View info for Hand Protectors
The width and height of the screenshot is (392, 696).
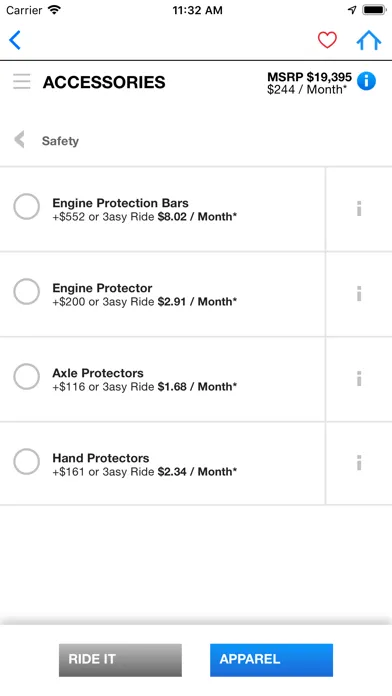pyautogui.click(x=359, y=463)
